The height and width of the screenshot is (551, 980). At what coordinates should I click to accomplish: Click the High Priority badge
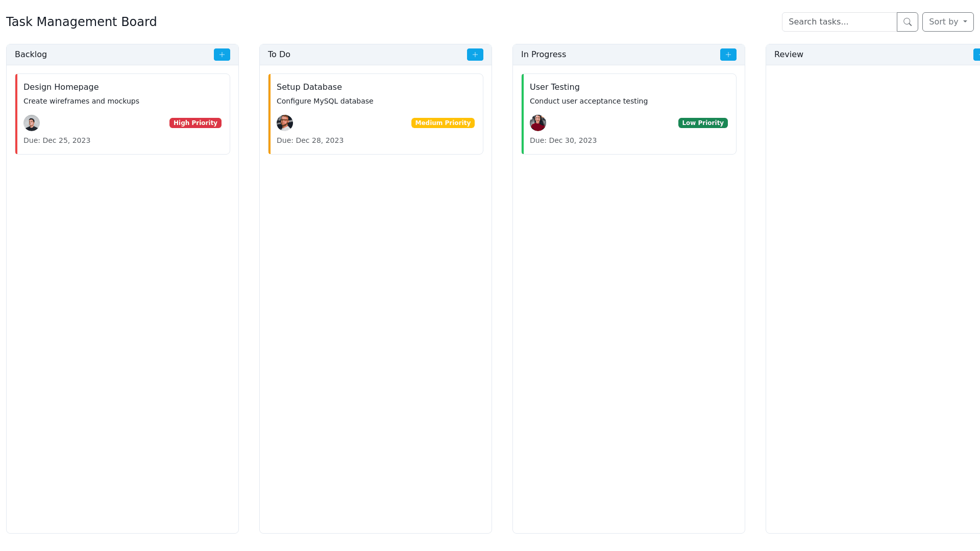pyautogui.click(x=195, y=123)
